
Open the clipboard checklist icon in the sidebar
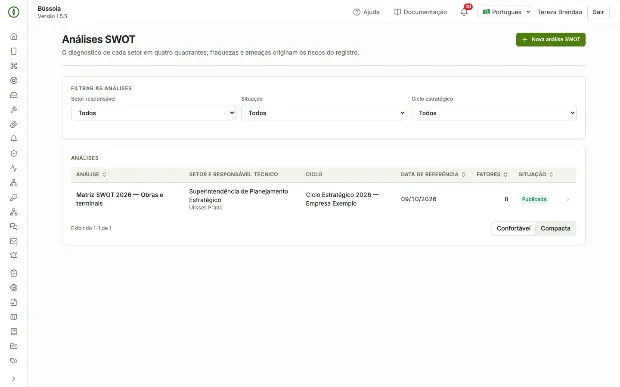click(13, 273)
